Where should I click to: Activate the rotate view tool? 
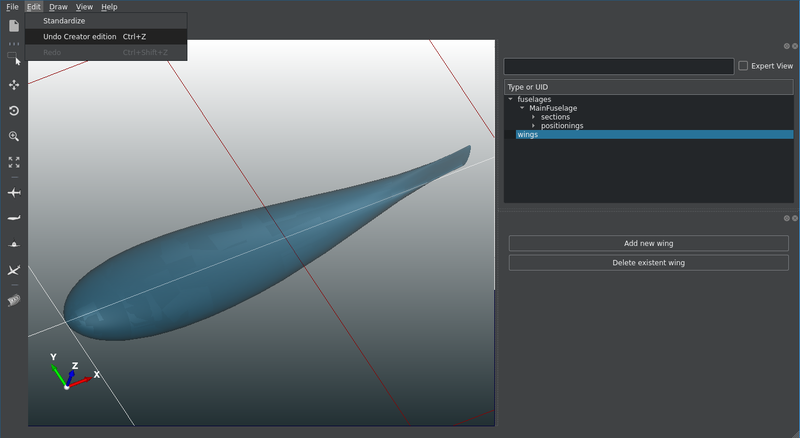[14, 111]
